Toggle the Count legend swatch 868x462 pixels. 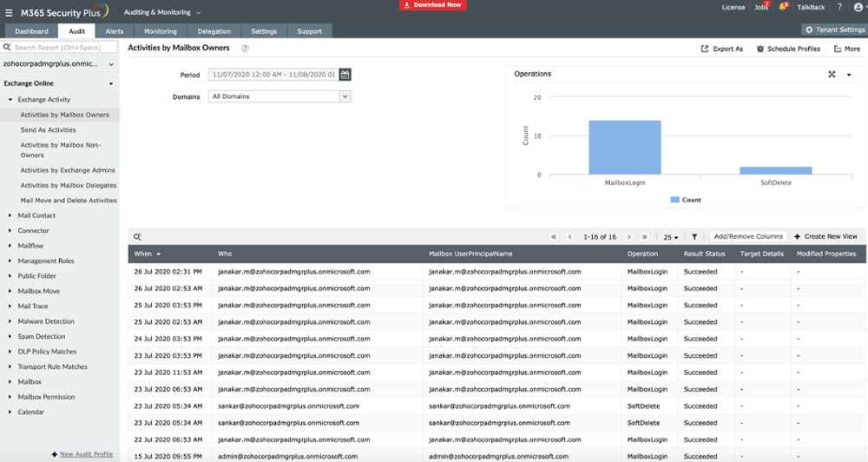(x=674, y=200)
